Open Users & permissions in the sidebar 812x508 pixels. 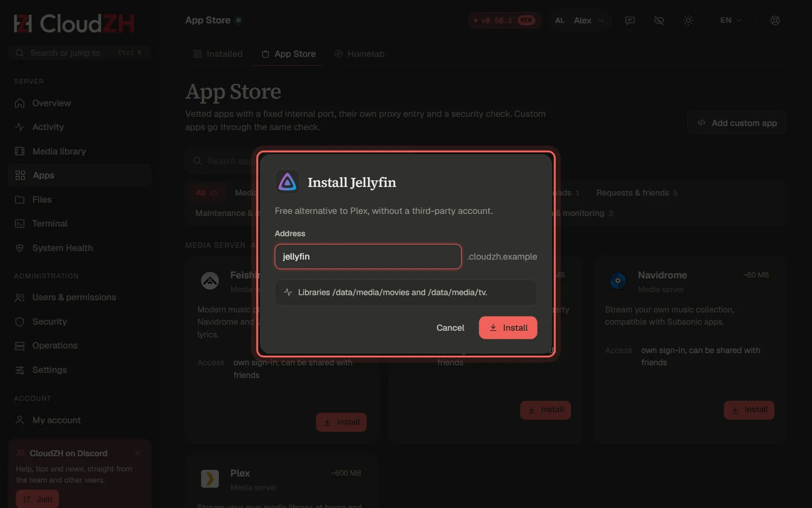pyautogui.click(x=80, y=297)
